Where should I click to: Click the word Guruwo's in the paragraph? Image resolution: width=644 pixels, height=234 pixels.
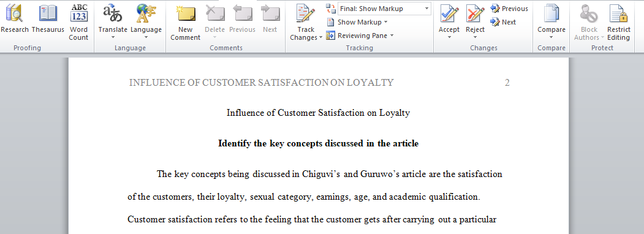380,174
